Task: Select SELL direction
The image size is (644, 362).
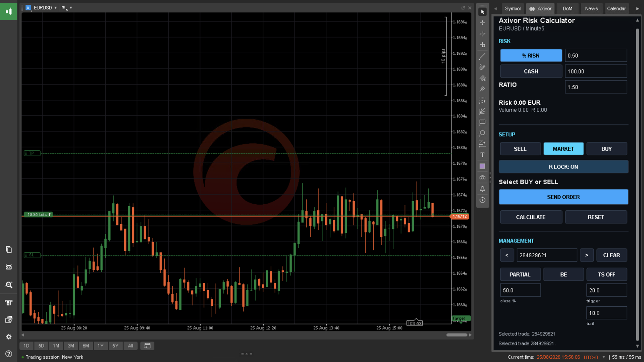Action: 520,149
